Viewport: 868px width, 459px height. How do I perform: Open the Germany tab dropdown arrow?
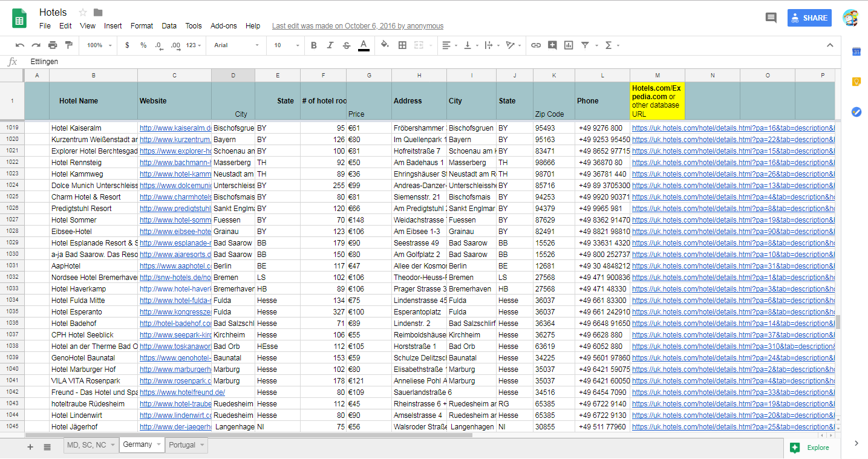click(159, 444)
